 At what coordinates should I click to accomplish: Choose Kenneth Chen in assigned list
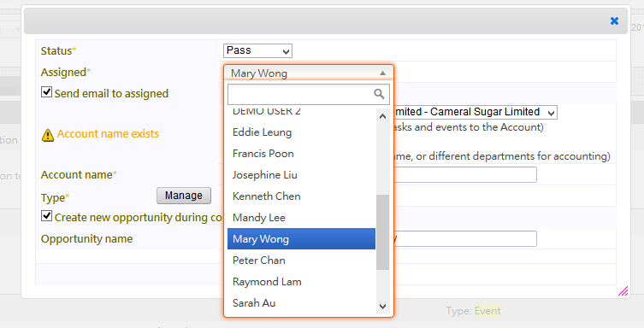[301, 196]
